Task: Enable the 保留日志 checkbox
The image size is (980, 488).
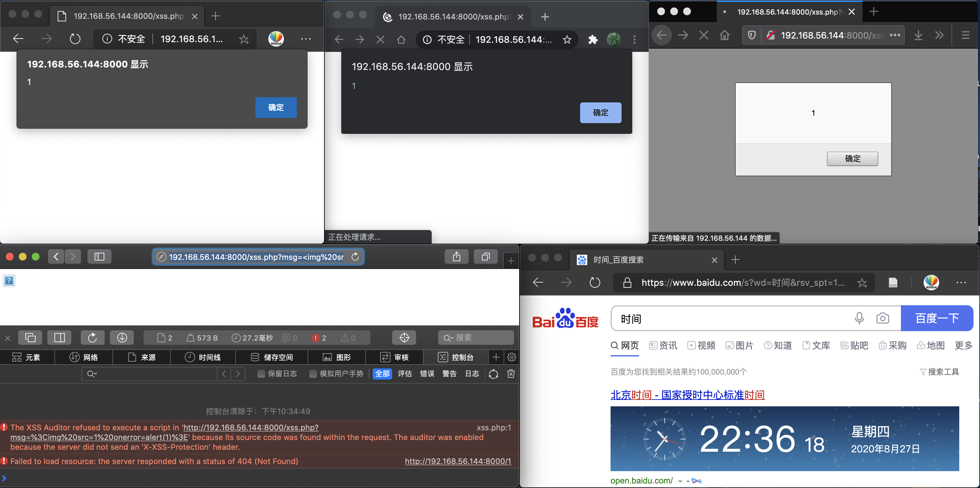Action: pyautogui.click(x=261, y=374)
